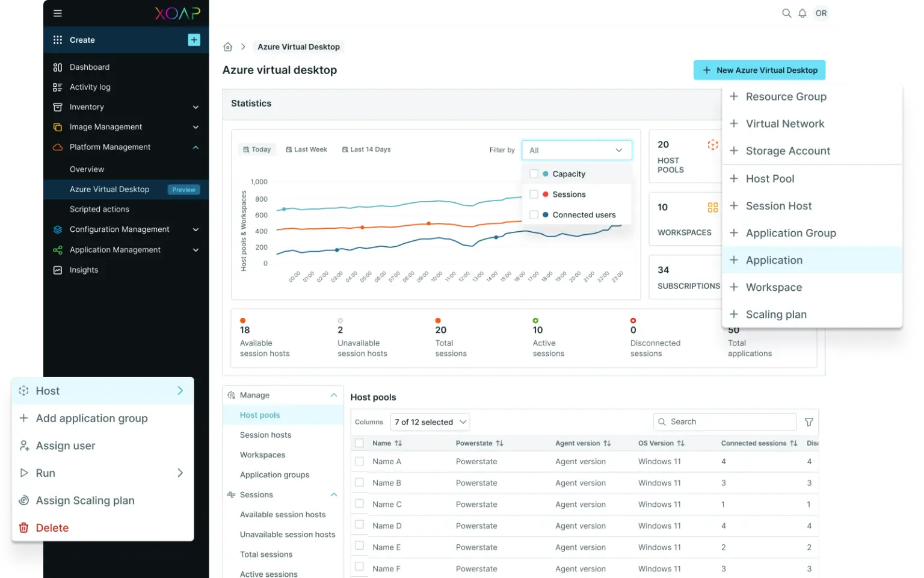Select the Name D row checkbox
The image size is (924, 578).
point(360,524)
